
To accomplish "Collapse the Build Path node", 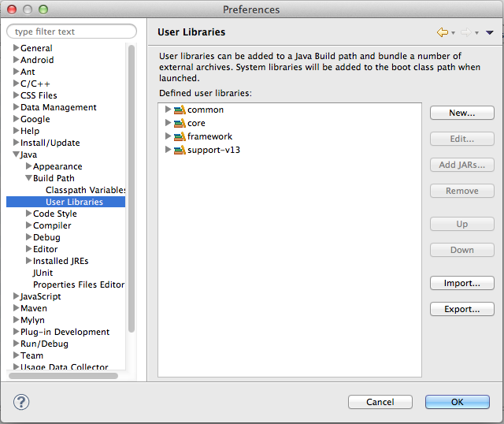I will pos(28,178).
